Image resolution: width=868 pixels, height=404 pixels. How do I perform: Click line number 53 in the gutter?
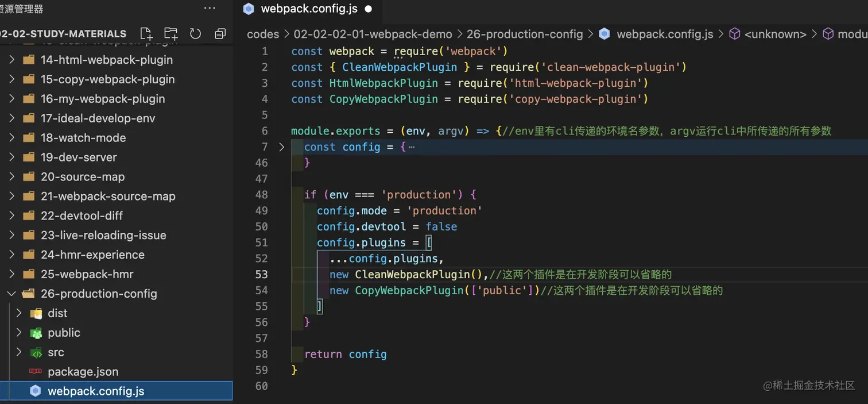pos(261,275)
